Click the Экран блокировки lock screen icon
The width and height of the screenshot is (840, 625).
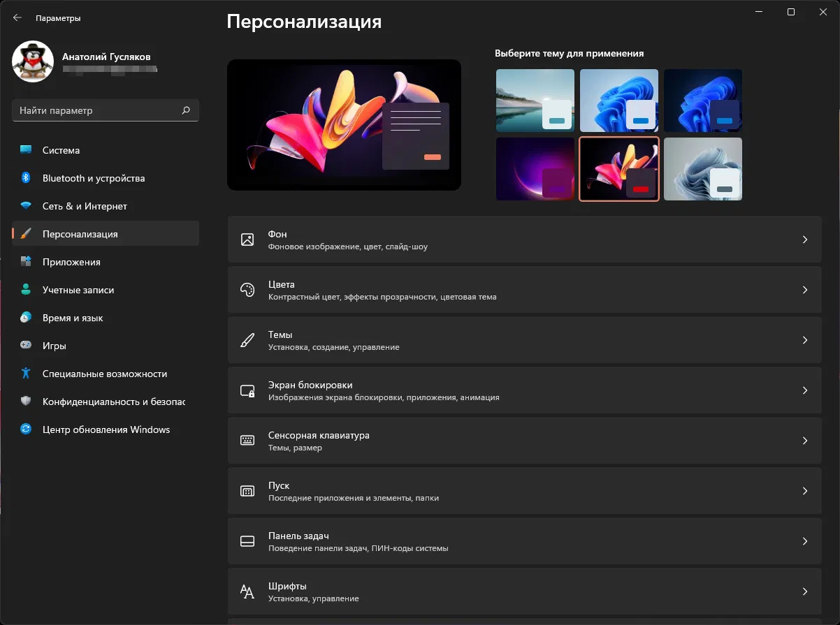pyautogui.click(x=247, y=390)
